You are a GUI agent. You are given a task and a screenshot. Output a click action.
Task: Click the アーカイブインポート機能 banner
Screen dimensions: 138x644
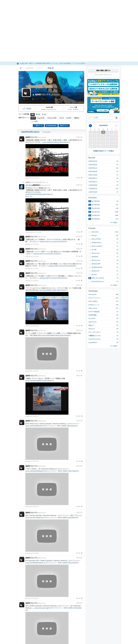click(x=103, y=105)
